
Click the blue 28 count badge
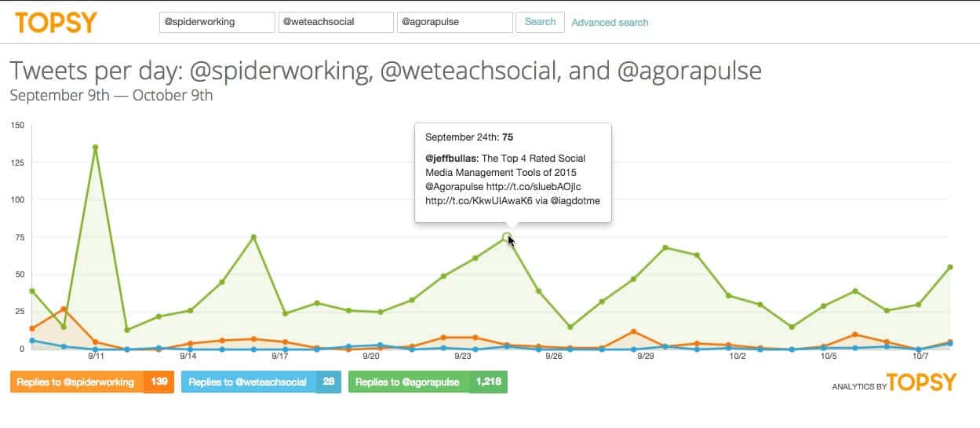[329, 382]
